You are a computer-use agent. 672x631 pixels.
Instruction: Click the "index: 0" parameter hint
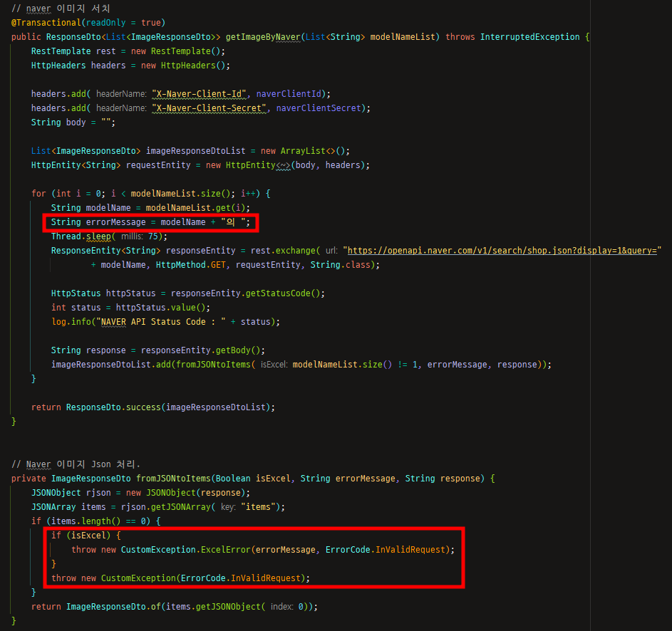287,607
